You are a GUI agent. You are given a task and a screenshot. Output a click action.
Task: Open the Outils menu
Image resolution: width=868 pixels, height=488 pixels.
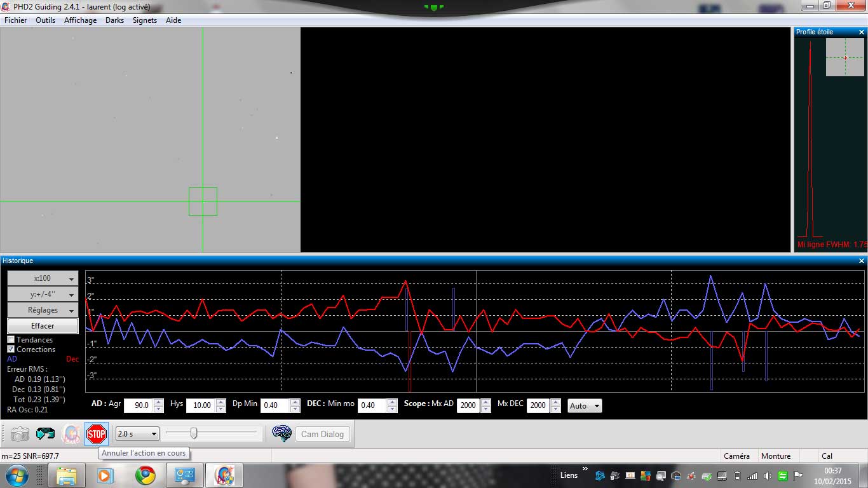[x=46, y=20]
